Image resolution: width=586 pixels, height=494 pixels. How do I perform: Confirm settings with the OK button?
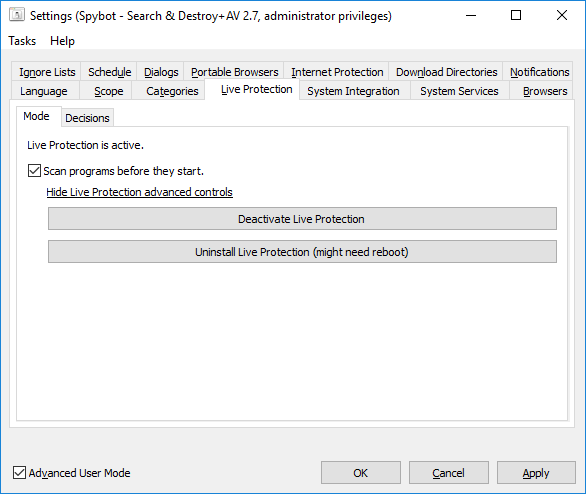tap(361, 473)
